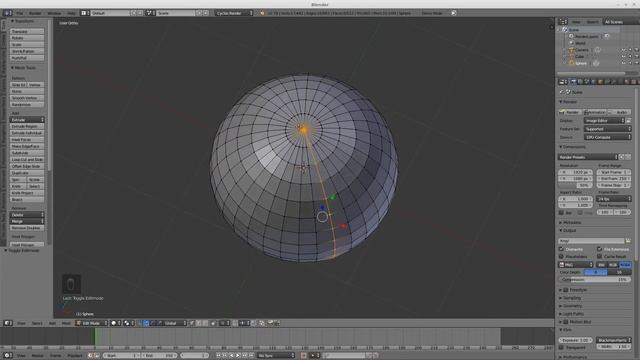Viewport: 640px width, 360px height.
Task: Click the timeline End frame field
Action: tap(159, 356)
